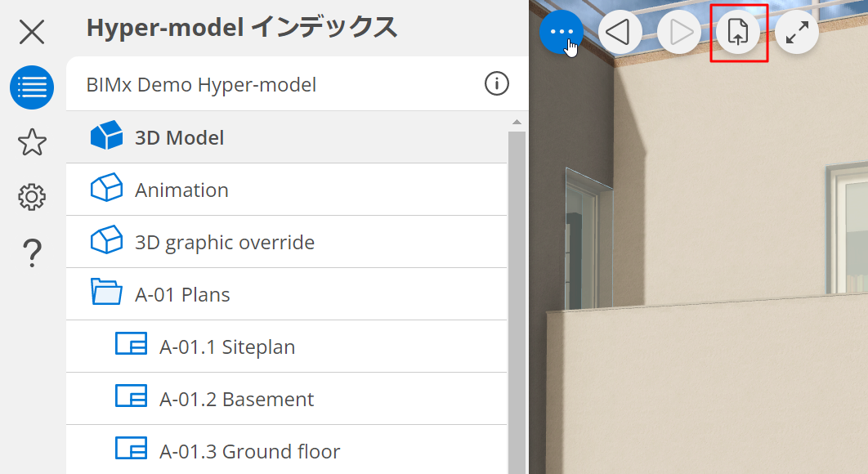
Task: Open the Animation view
Action: pos(181,190)
